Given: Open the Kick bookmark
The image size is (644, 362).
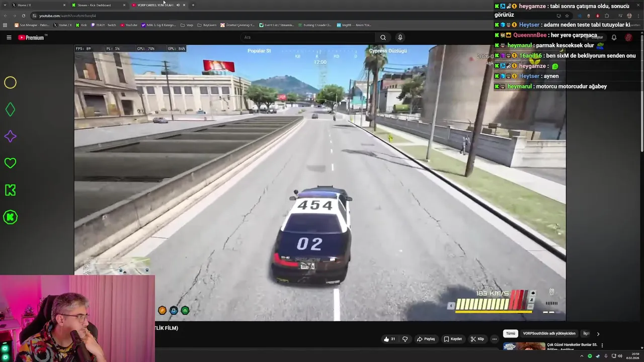Looking at the screenshot, I should [81, 25].
